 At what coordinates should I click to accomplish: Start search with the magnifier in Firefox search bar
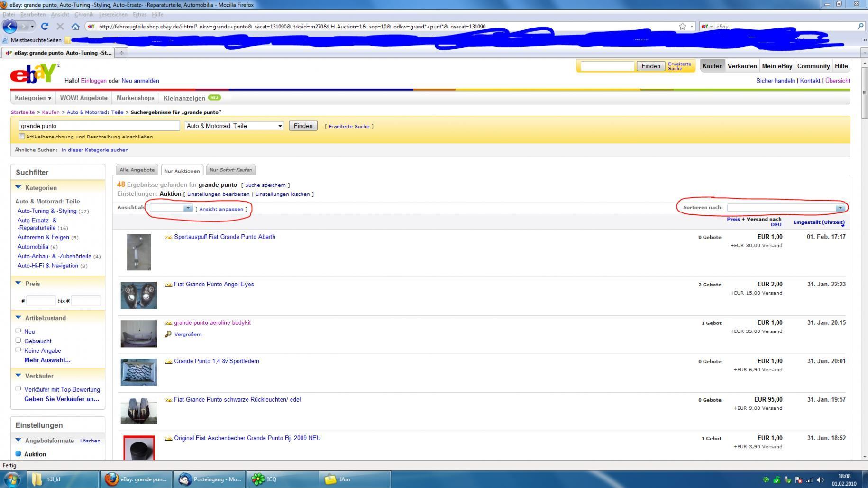pyautogui.click(x=860, y=27)
